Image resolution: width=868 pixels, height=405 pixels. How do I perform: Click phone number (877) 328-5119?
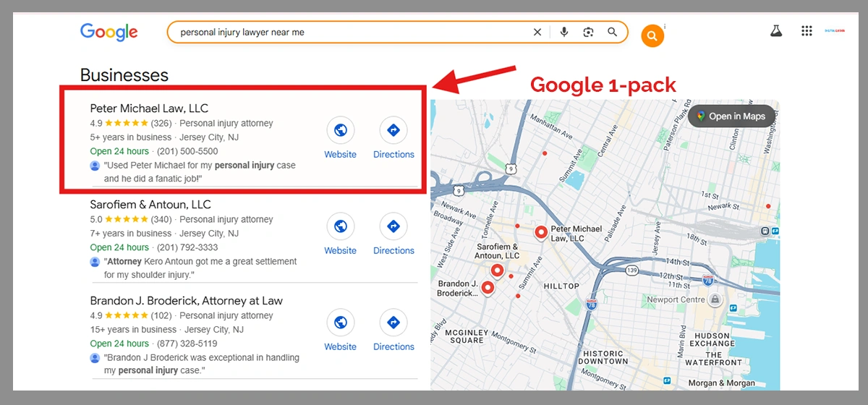187,344
